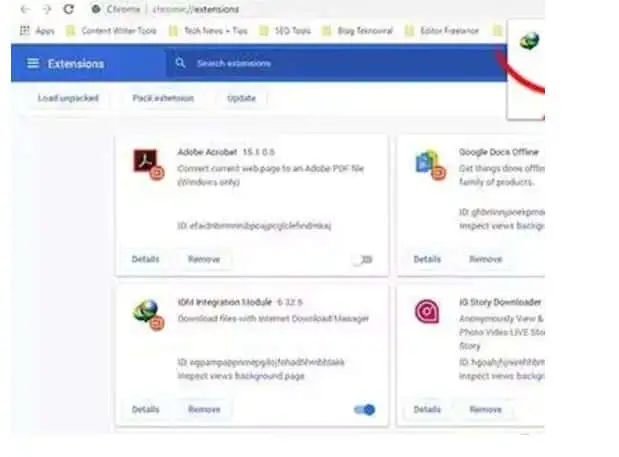Focus the Search extensions field
This screenshot has height=457, width=619.
point(336,63)
